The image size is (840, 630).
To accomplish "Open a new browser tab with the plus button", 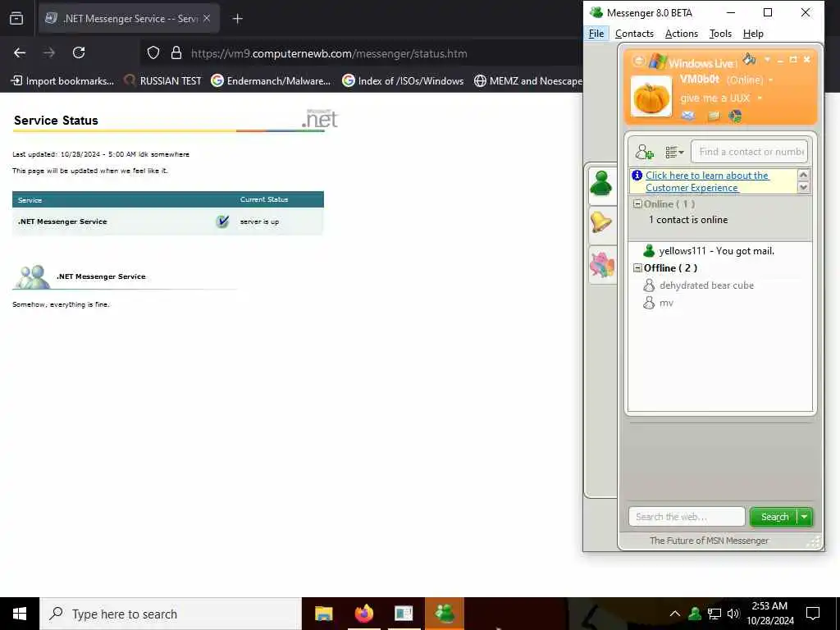I will click(237, 19).
